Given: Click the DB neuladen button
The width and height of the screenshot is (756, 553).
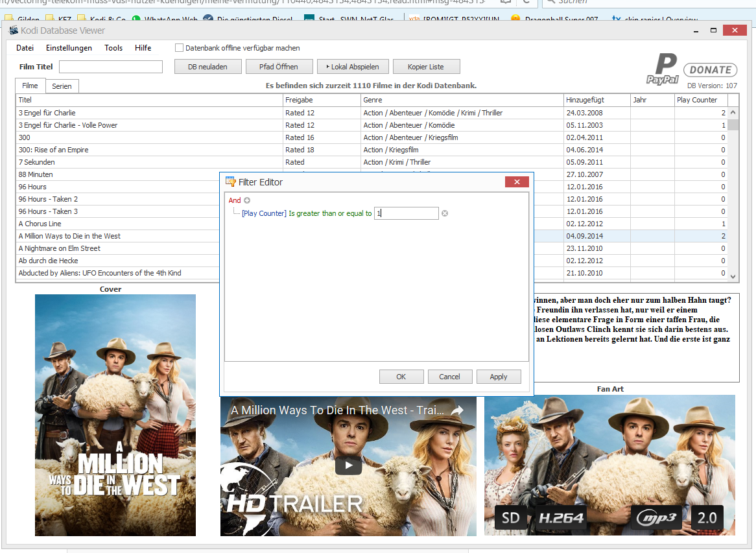Looking at the screenshot, I should click(x=208, y=67).
